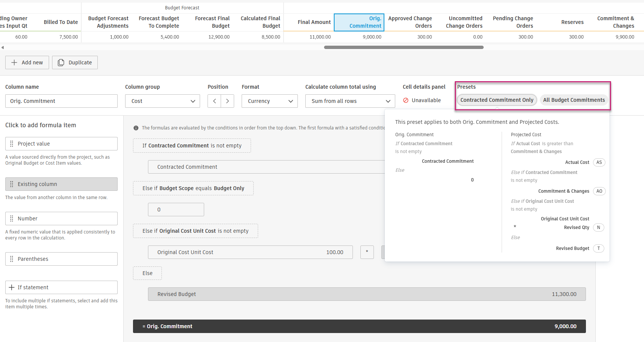Add a Project value formula item

(61, 144)
